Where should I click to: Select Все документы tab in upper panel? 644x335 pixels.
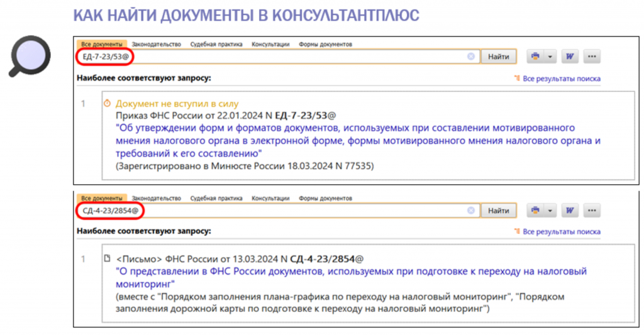click(x=101, y=44)
